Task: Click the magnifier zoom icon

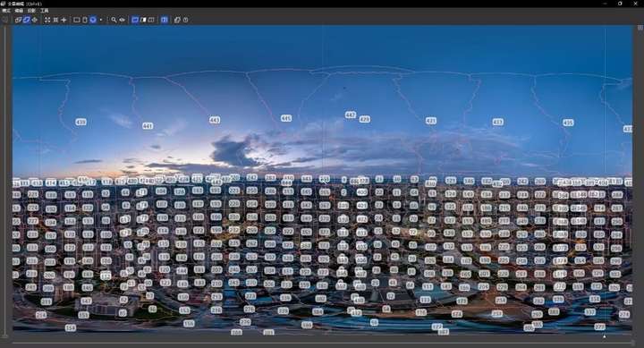Action: click(x=114, y=20)
